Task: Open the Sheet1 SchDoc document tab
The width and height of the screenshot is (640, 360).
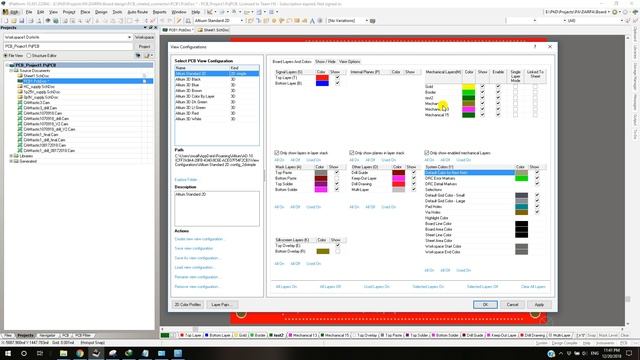Action: click(213, 30)
